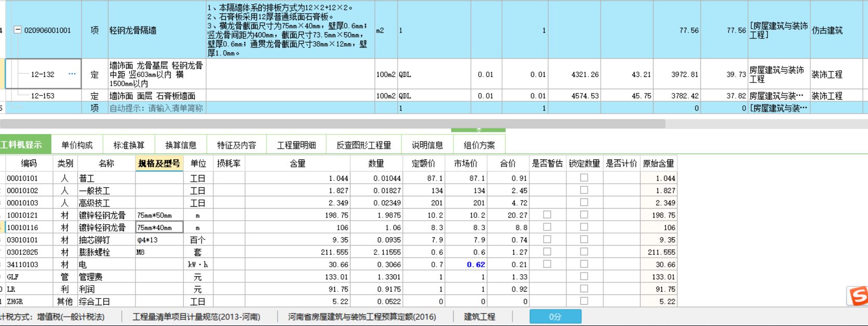Click the 膨胀螺栓 name cell
This screenshot has height=326, width=868.
pyautogui.click(x=106, y=252)
